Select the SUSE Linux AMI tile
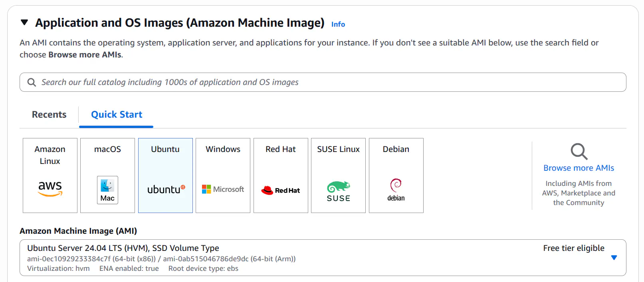Image resolution: width=644 pixels, height=282 pixels. (x=338, y=176)
